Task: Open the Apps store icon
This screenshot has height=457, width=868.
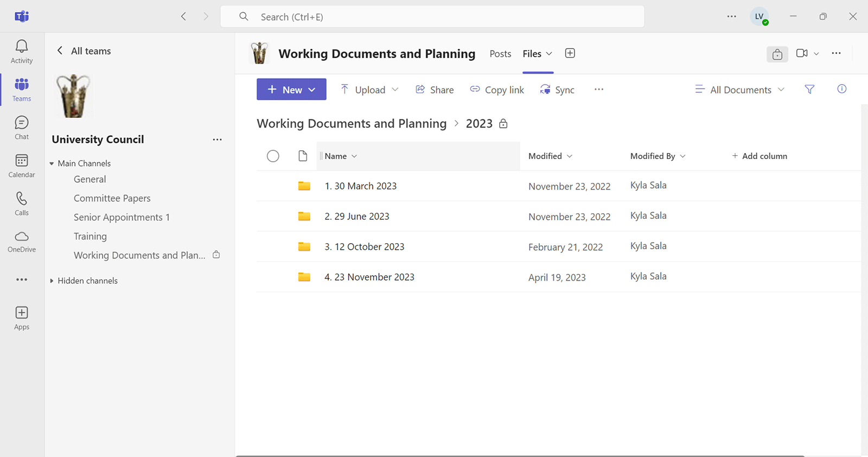Action: pos(22,318)
